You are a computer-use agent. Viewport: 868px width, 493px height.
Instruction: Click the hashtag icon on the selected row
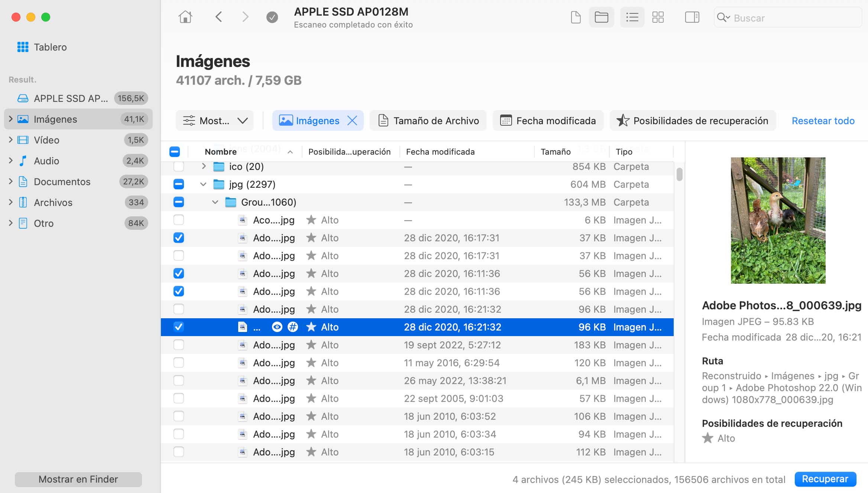294,327
